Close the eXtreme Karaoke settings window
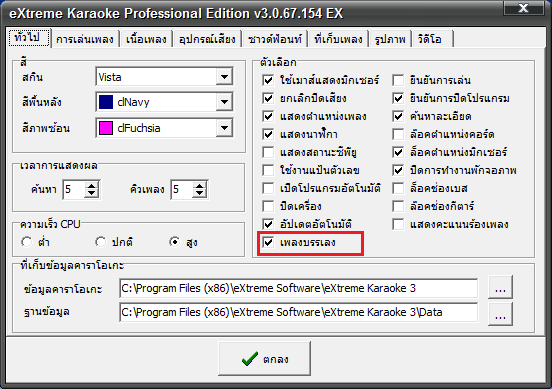The height and width of the screenshot is (389, 552). coord(523,8)
